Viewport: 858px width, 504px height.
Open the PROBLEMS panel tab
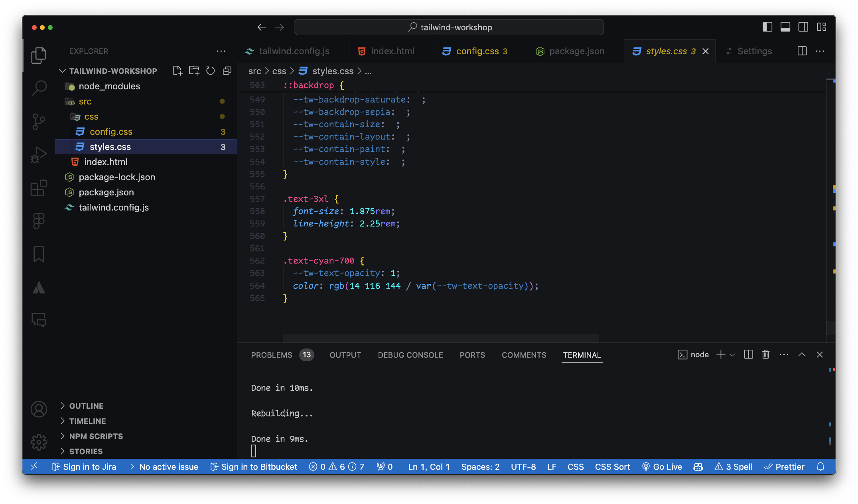[x=271, y=355]
